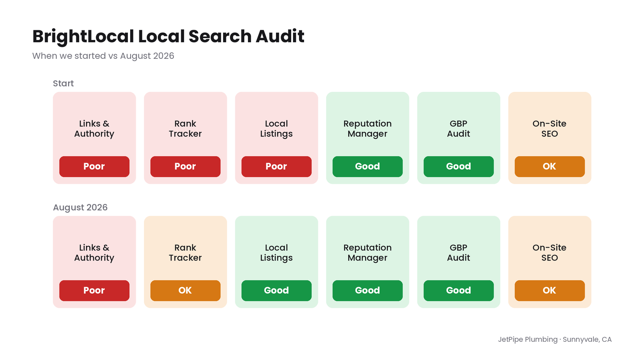Click the Poor badge for Start-row Links & Authority
Viewport: 644px width, 362px height.
[x=94, y=166]
